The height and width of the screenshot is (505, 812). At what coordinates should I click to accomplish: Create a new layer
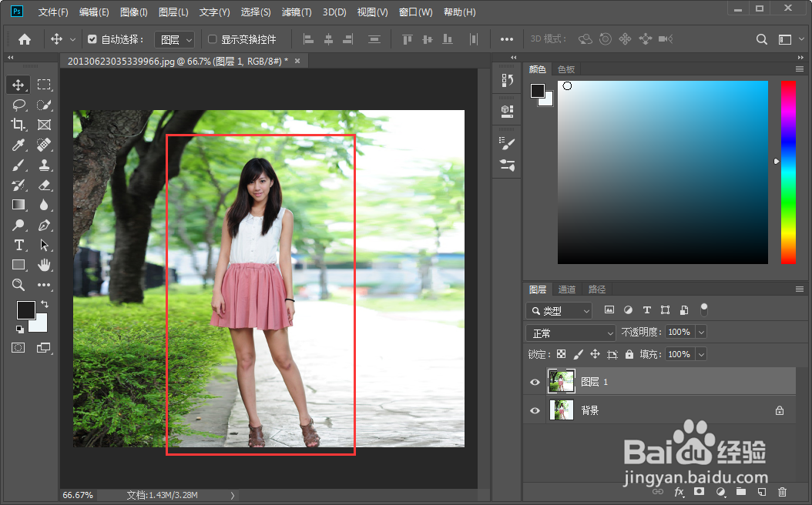click(x=762, y=492)
